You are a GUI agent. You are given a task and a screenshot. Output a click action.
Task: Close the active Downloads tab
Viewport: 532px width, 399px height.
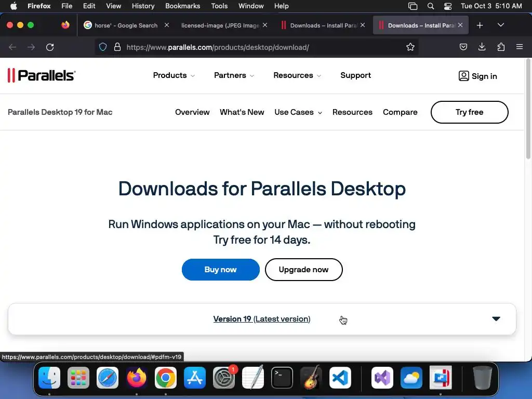[460, 25]
